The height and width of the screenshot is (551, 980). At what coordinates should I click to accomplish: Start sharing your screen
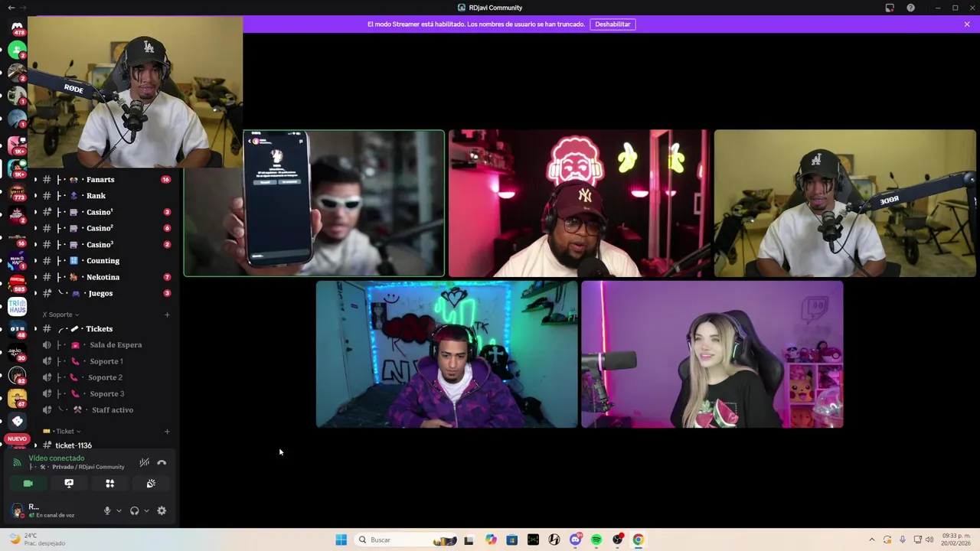(69, 484)
